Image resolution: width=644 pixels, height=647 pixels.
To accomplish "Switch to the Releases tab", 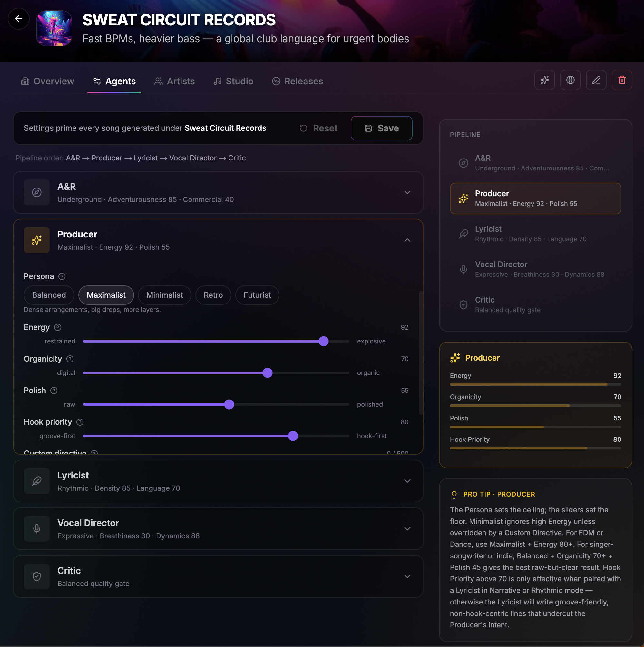I will (297, 81).
